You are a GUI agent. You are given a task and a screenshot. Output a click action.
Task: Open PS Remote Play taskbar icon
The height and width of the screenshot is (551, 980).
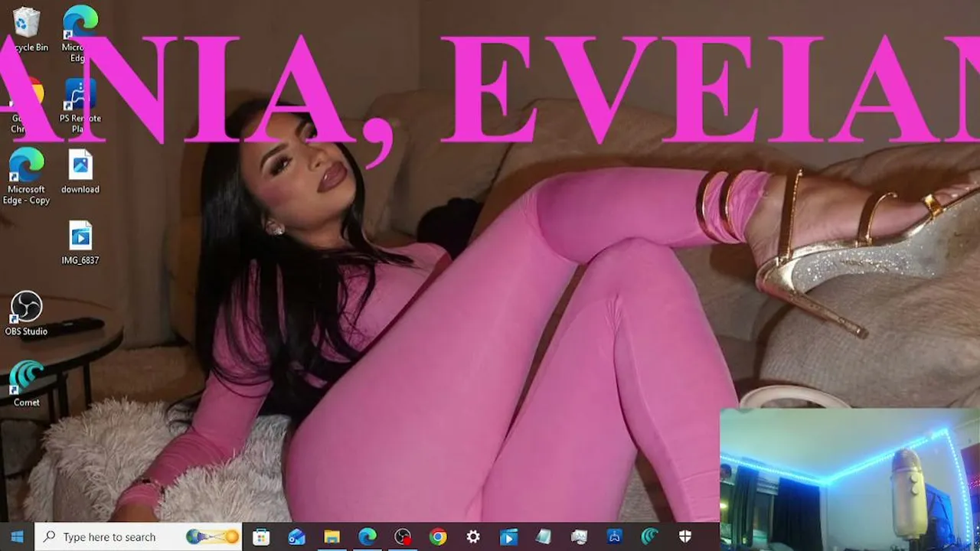pos(615,536)
